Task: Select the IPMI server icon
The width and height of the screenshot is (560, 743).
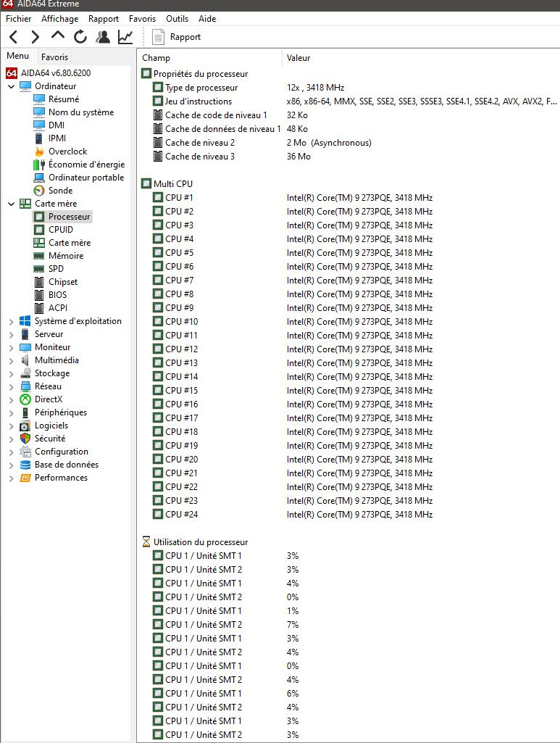Action: point(39,138)
